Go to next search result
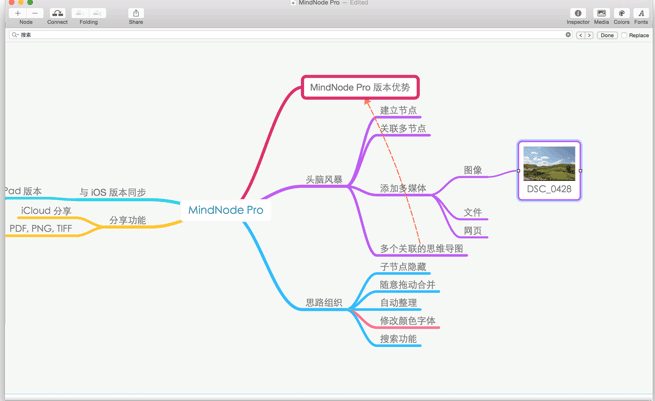 coord(590,35)
